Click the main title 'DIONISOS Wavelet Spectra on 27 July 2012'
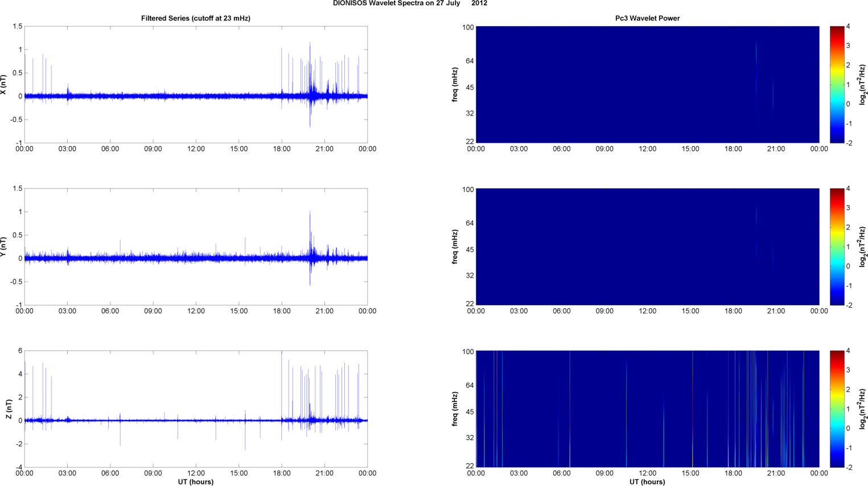The height and width of the screenshot is (486, 868). pos(410,3)
